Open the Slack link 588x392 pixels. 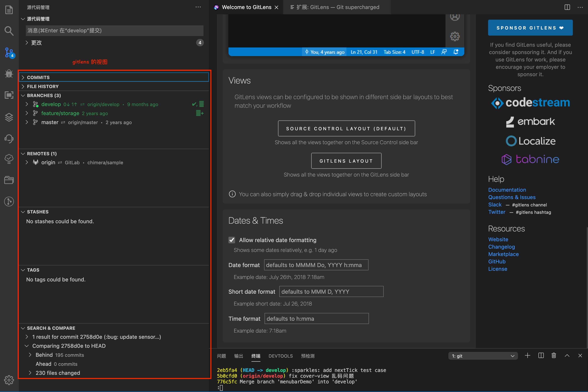point(495,205)
